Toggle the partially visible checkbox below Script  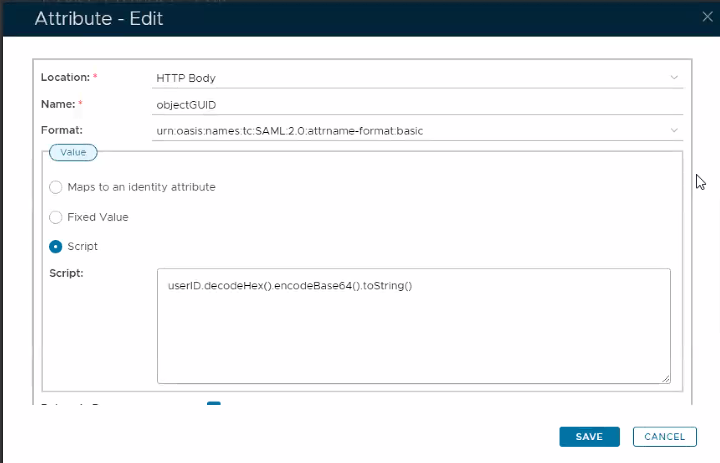pyautogui.click(x=213, y=405)
